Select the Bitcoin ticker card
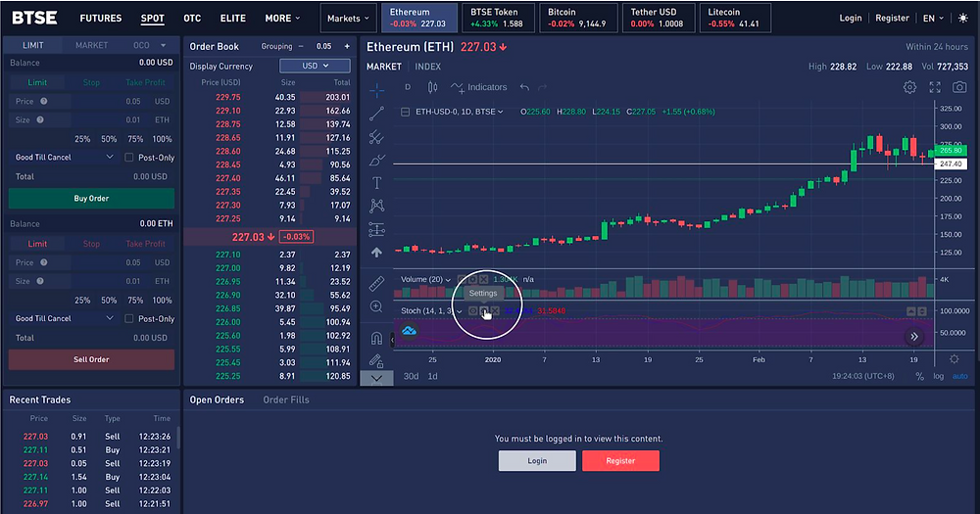 coord(578,18)
